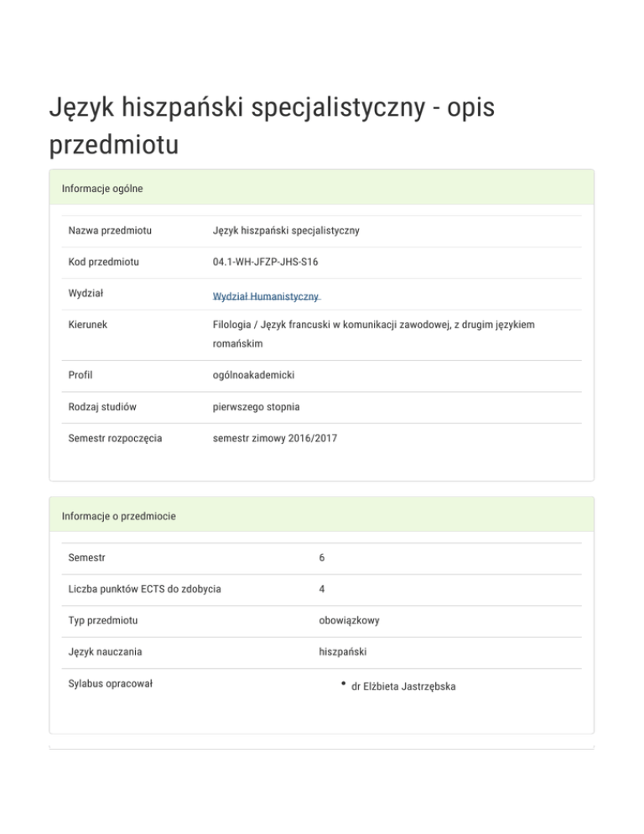The width and height of the screenshot is (644, 834).
Task: Click the course code 04.1-WH-JFZP-JHS-S16
Action: pos(265,262)
